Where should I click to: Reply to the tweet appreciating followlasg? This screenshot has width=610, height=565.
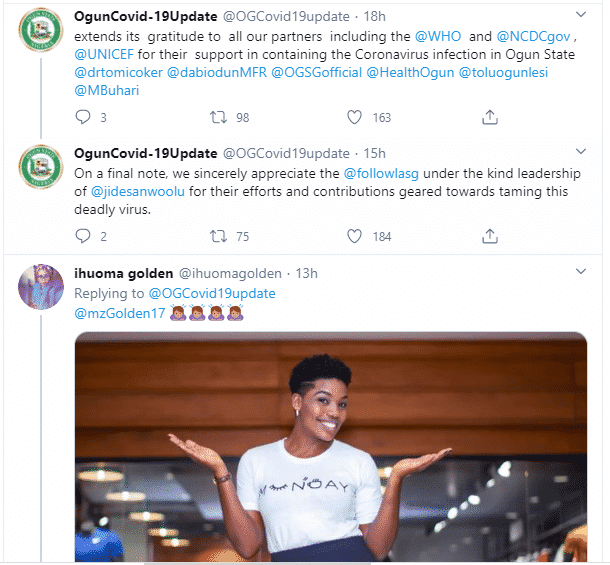pos(84,237)
